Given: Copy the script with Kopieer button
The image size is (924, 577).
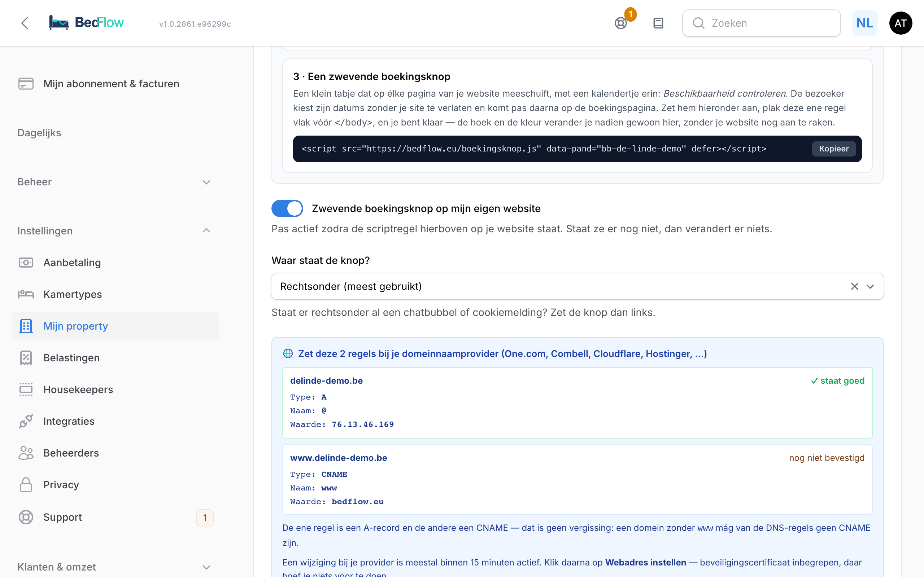Looking at the screenshot, I should 833,149.
